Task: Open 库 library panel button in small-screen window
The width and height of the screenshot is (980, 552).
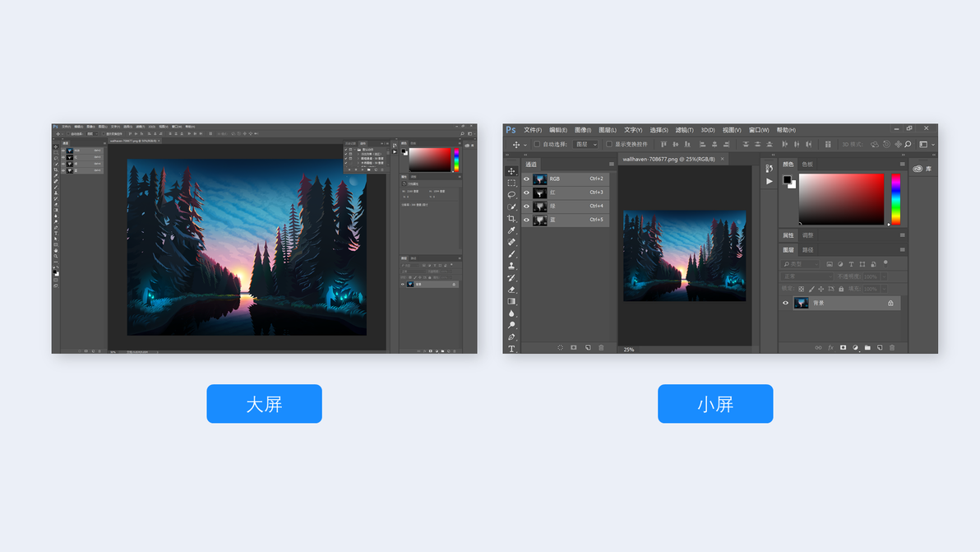Action: [922, 169]
